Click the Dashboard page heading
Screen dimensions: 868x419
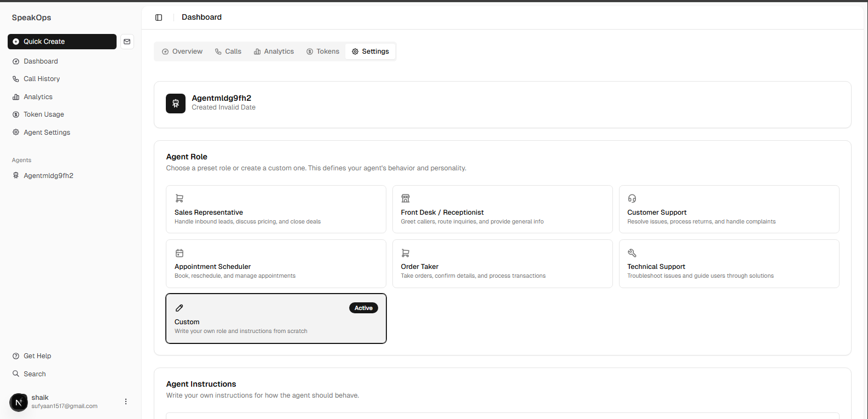pos(201,17)
